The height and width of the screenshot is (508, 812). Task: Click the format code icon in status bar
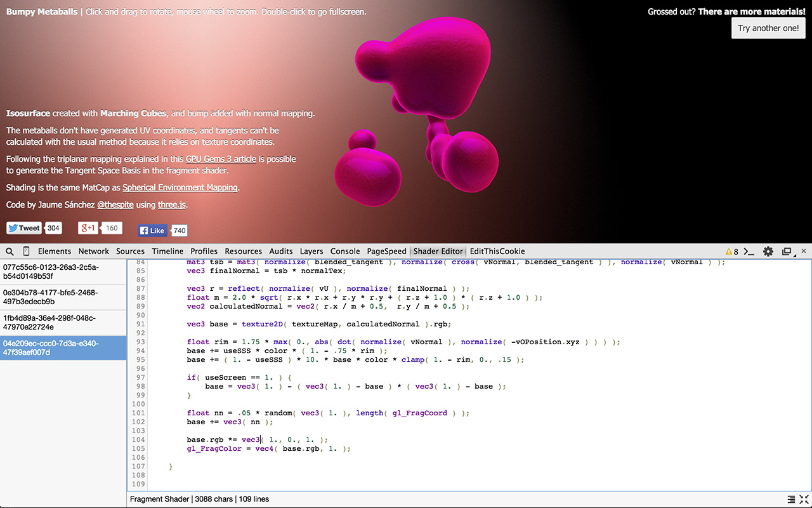pos(791,499)
